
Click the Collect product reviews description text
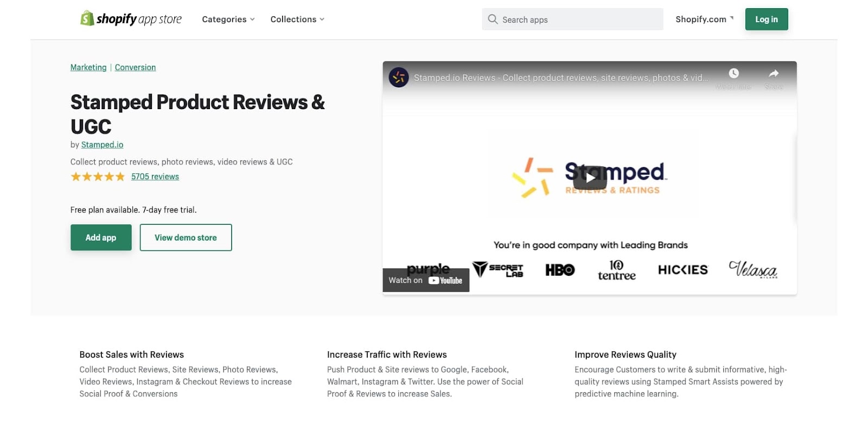pos(181,162)
